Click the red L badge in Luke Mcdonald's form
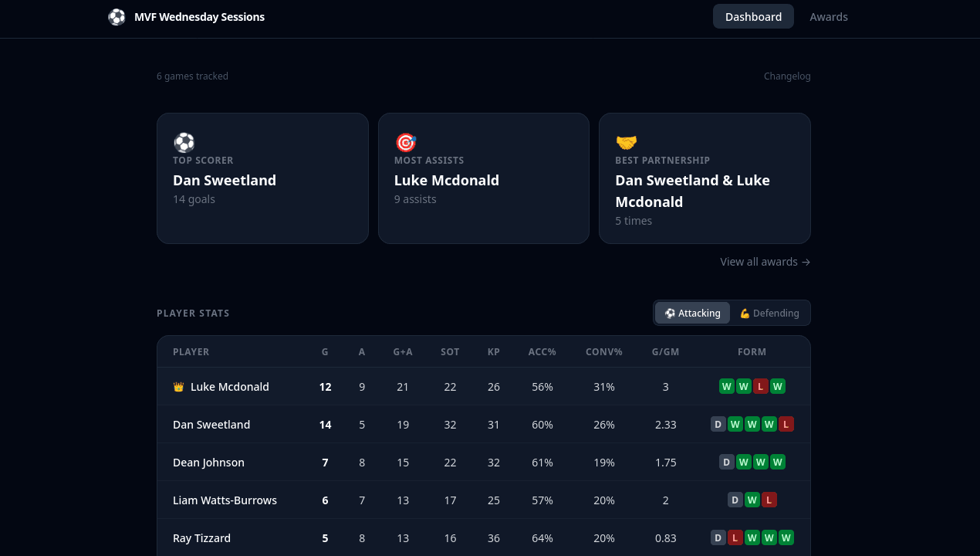Viewport: 980px width, 556px height. tap(761, 386)
